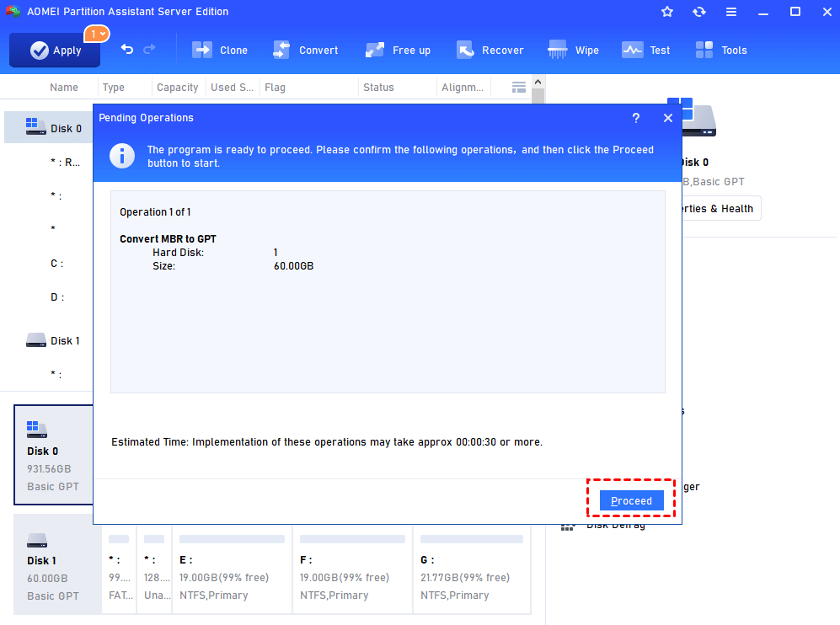The height and width of the screenshot is (625, 840).
Task: Click the Proceed button
Action: 631,500
